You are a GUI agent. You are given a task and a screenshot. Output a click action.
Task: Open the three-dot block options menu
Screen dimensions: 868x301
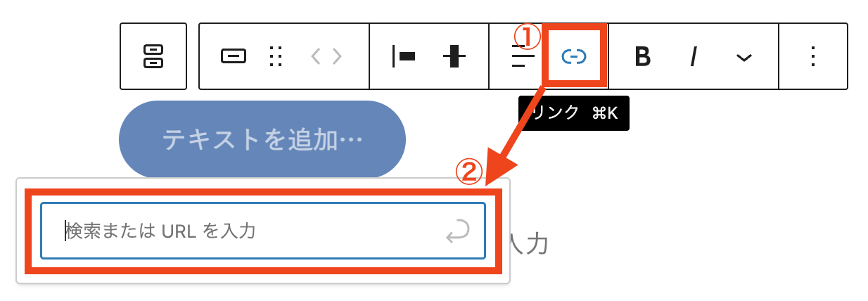coord(813,56)
